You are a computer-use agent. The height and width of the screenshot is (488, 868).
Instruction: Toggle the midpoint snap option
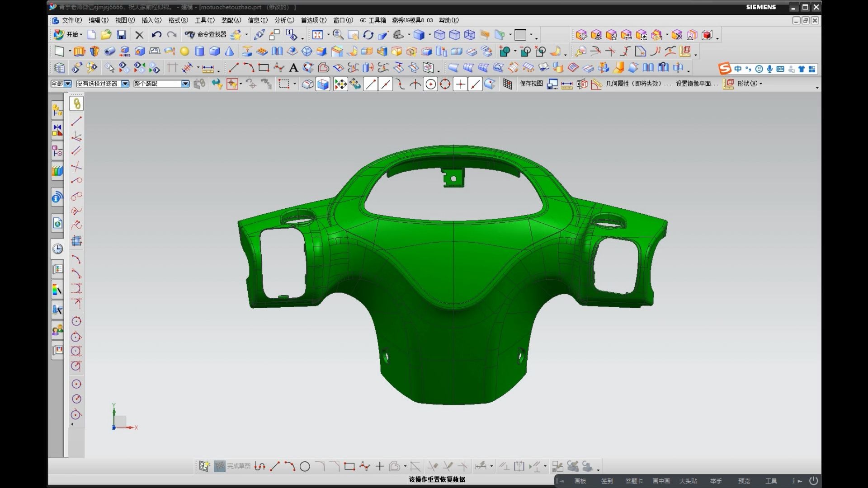pos(385,84)
